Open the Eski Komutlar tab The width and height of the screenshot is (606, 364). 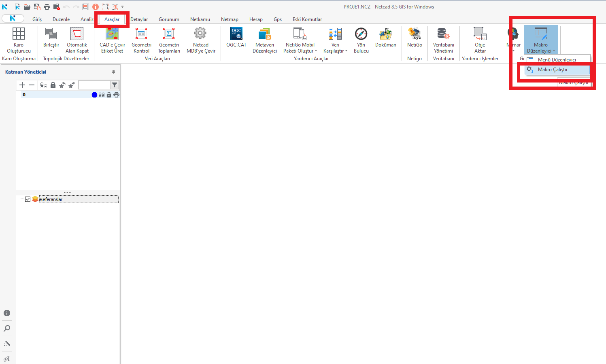[x=307, y=19]
